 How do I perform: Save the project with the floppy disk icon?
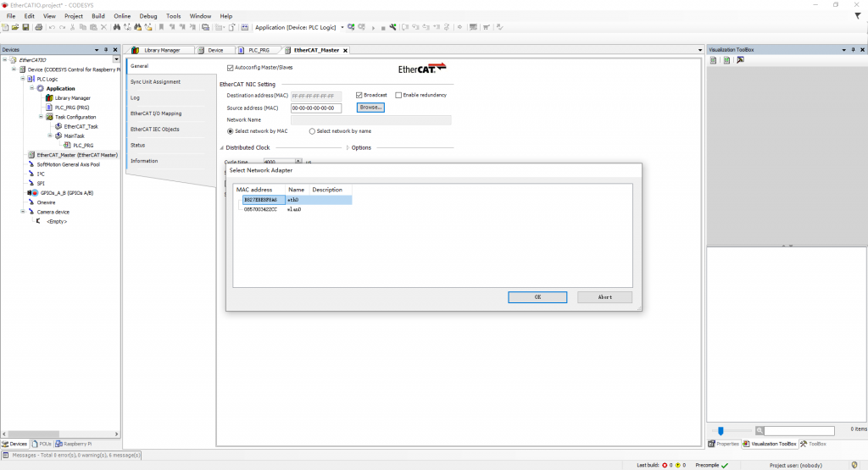coord(25,27)
